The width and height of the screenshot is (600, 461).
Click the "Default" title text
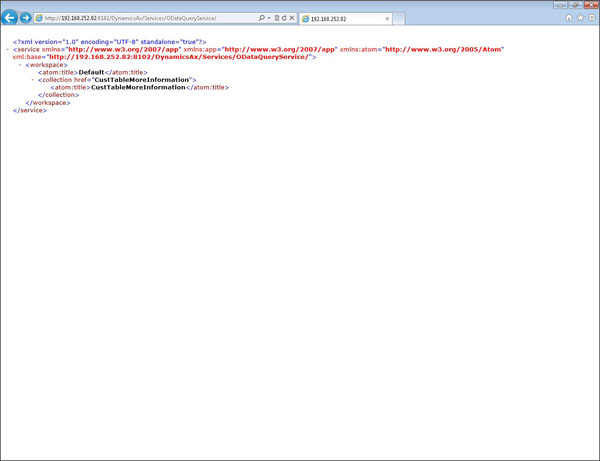pyautogui.click(x=91, y=72)
